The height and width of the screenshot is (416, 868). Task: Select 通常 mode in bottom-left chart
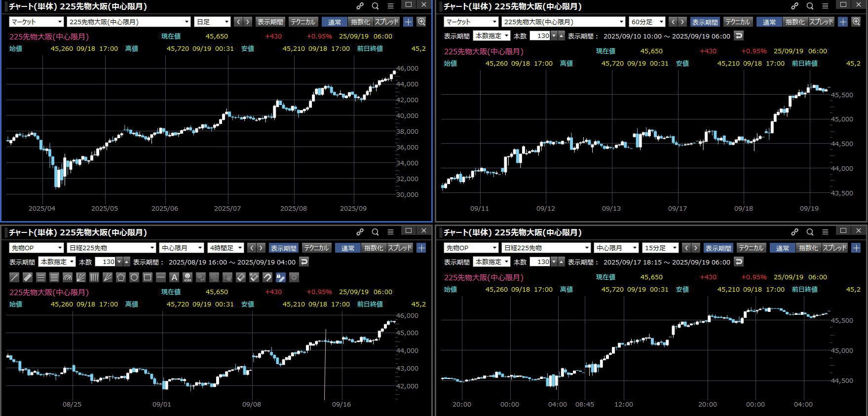point(348,248)
